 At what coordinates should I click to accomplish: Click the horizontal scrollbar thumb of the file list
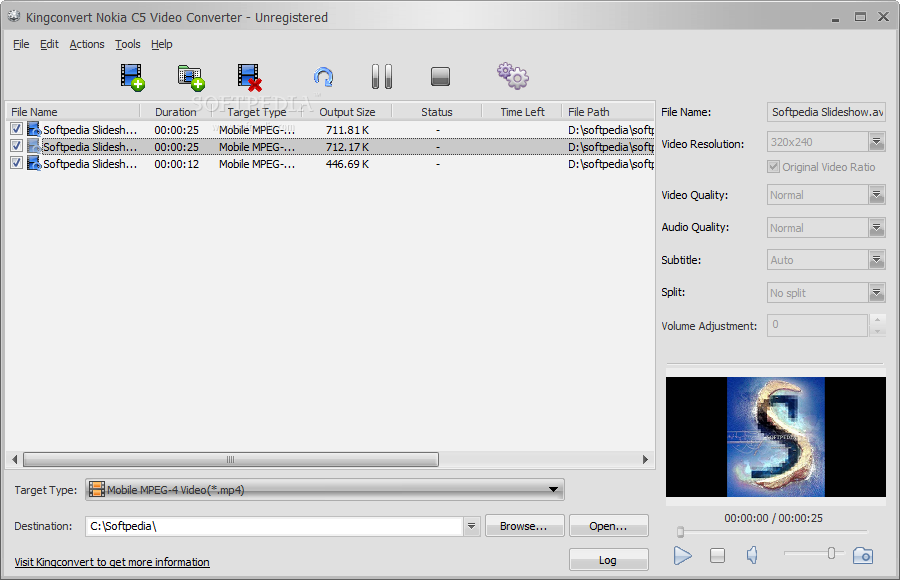[231, 459]
